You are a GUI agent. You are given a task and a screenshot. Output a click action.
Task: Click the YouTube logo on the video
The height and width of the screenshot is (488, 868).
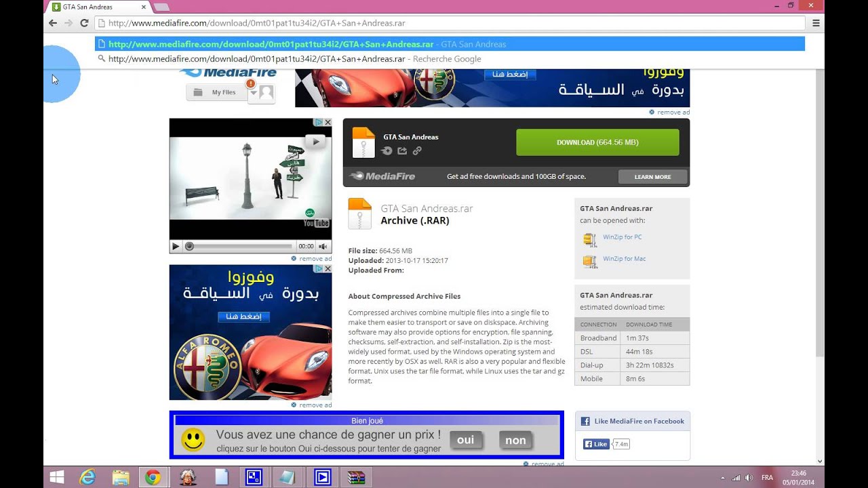(x=316, y=223)
